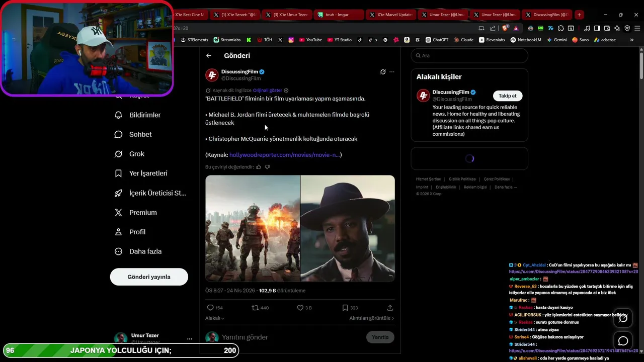Open the STElements bookmark
Screen dimensions: 644x362
tap(194, 40)
